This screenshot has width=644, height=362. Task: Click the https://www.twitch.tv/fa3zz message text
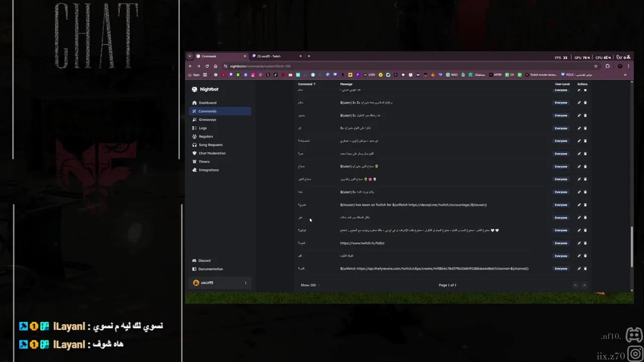click(x=362, y=243)
